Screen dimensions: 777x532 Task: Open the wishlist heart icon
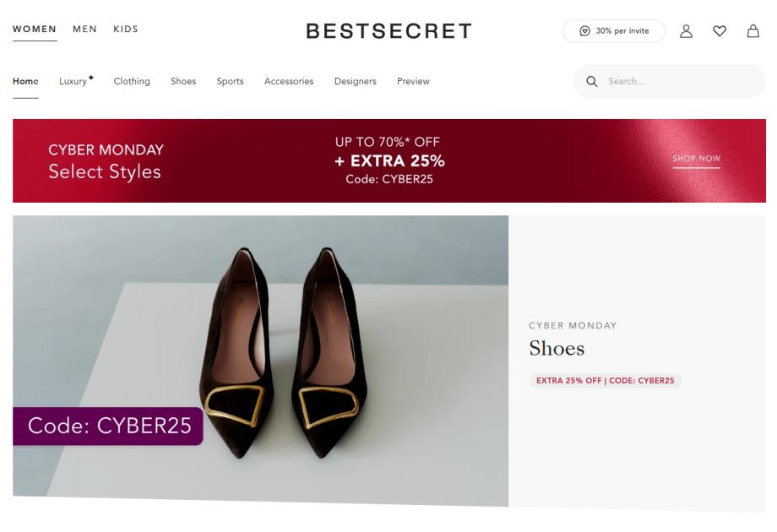[x=720, y=31]
